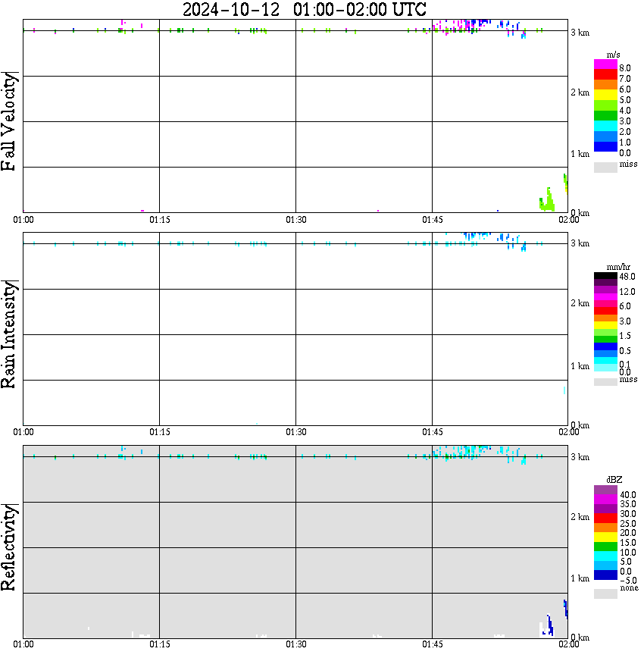Click the 01:45 tick under Reflectivity plot
644x658 pixels.
coord(433,644)
